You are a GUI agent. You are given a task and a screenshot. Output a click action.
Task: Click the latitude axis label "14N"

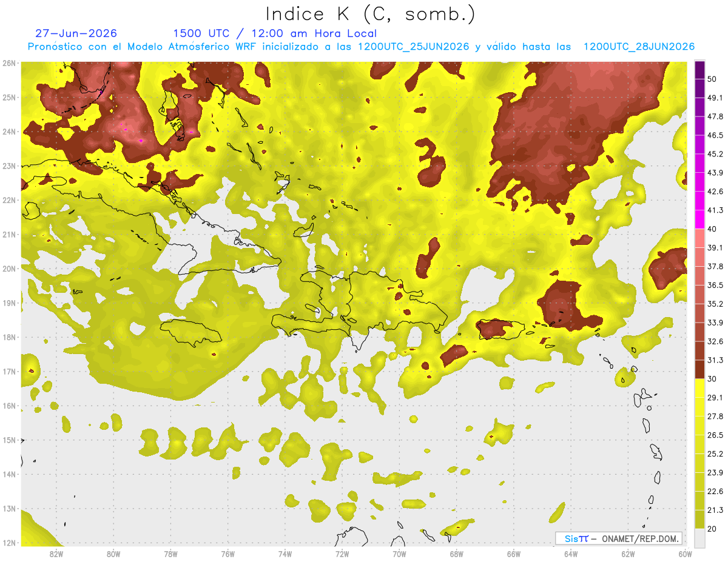(10, 474)
